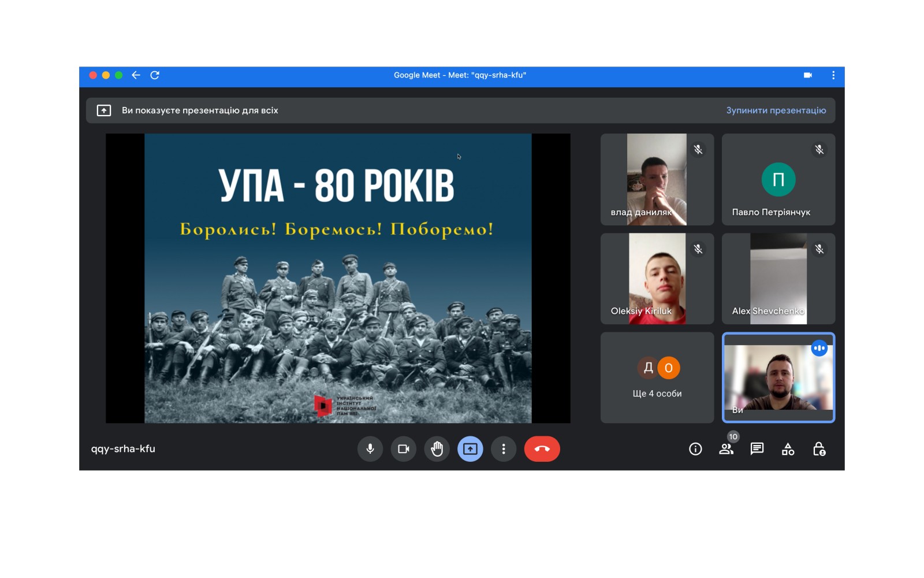Open the activities shapes icon

788,449
